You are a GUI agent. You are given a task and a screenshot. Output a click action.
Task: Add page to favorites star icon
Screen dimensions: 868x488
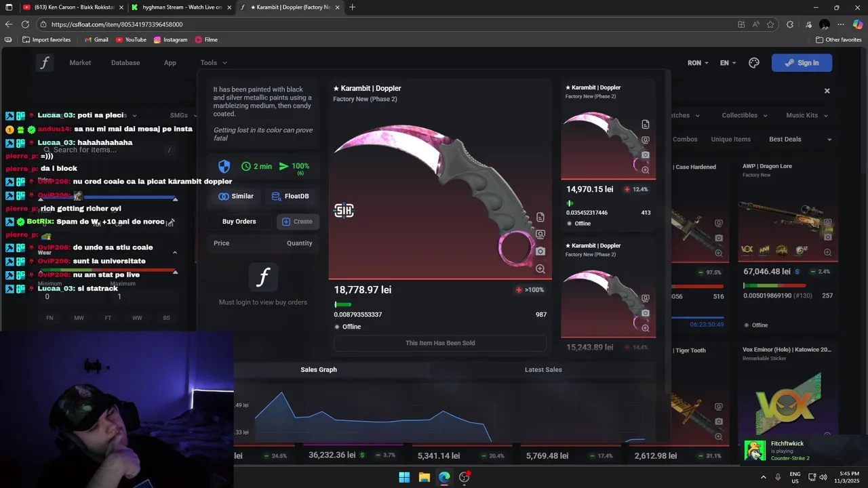770,24
